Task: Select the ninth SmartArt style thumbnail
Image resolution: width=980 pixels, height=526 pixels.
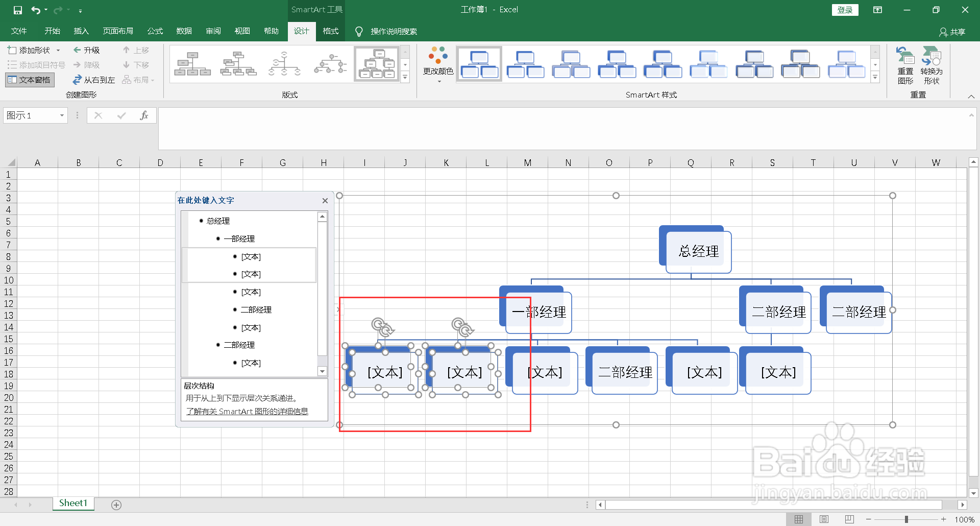Action: click(847, 64)
